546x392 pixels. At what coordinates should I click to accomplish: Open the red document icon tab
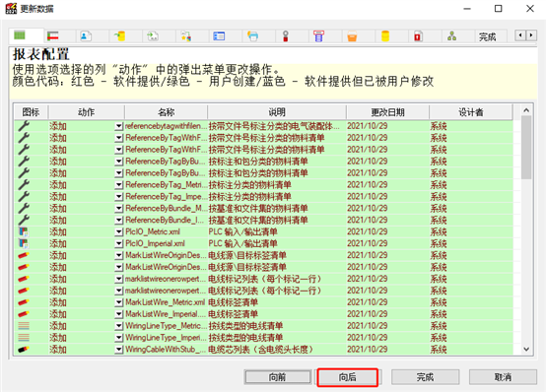418,35
